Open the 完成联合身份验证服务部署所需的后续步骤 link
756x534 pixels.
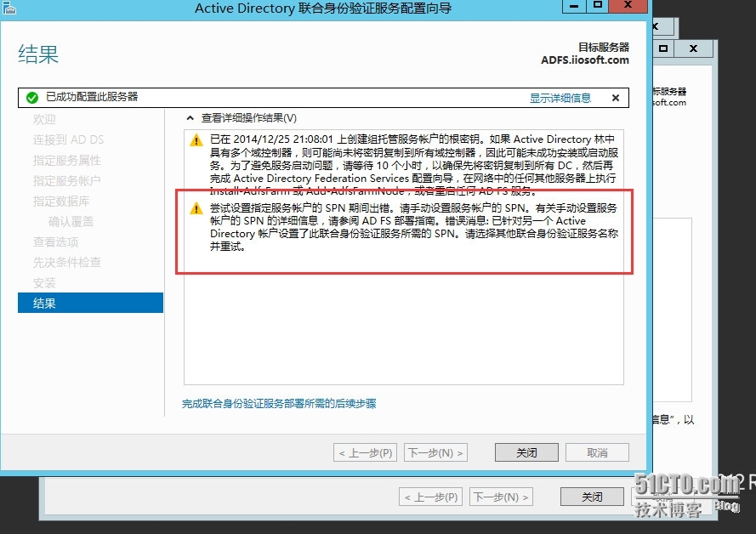pyautogui.click(x=279, y=403)
